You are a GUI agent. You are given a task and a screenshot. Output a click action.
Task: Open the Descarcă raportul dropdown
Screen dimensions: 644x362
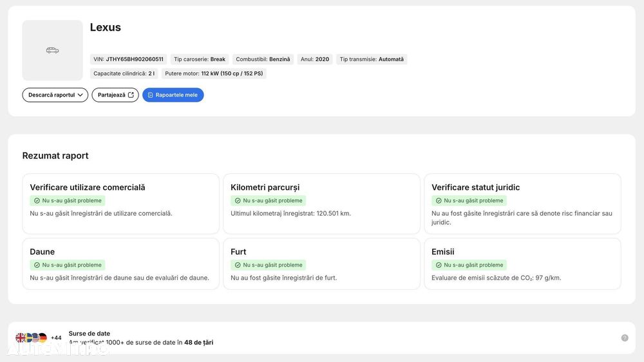tap(55, 95)
